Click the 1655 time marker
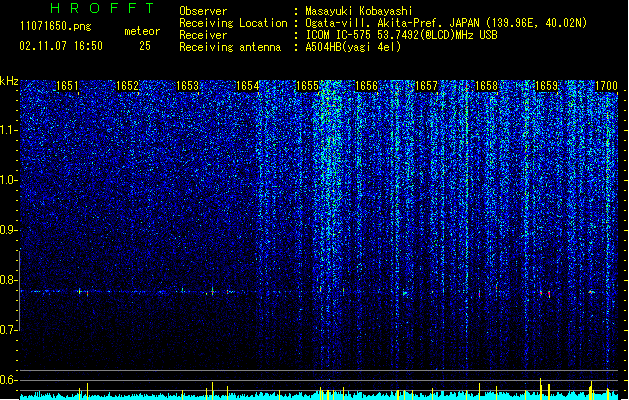 pos(307,86)
